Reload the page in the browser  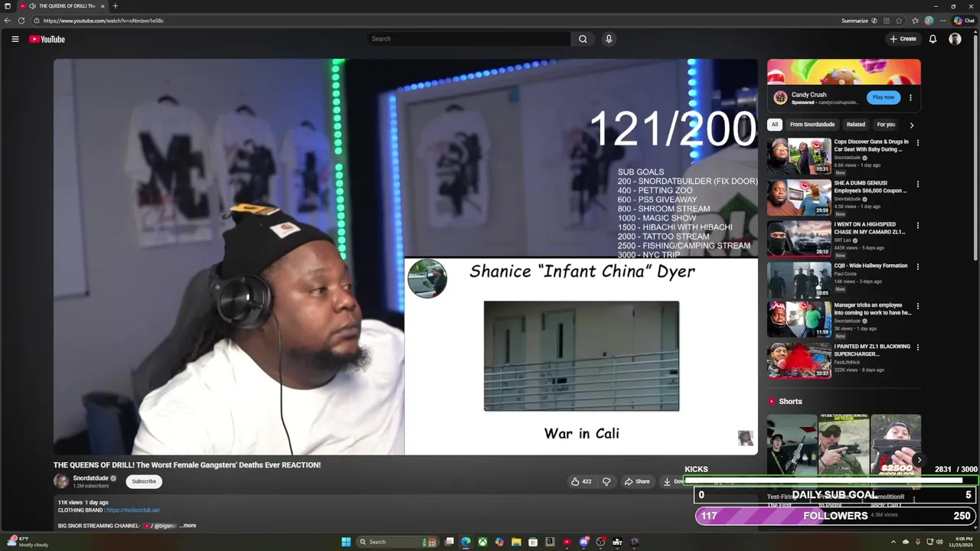21,21
